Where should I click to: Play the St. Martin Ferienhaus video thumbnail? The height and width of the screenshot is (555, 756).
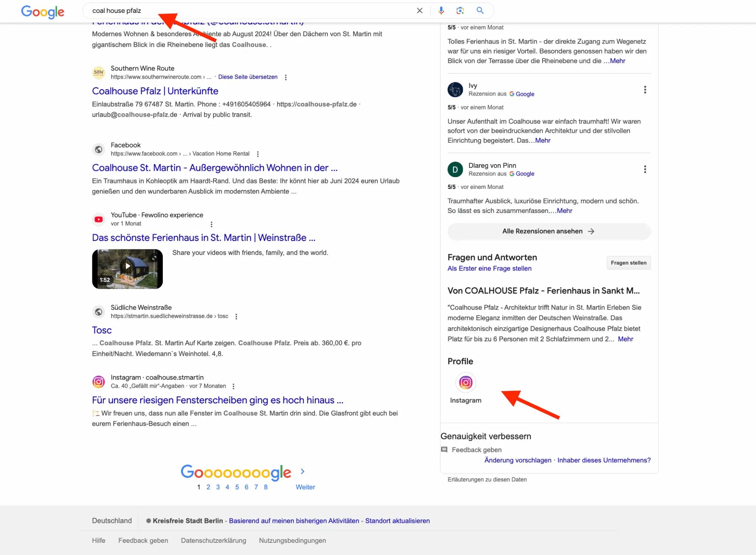[x=127, y=269]
